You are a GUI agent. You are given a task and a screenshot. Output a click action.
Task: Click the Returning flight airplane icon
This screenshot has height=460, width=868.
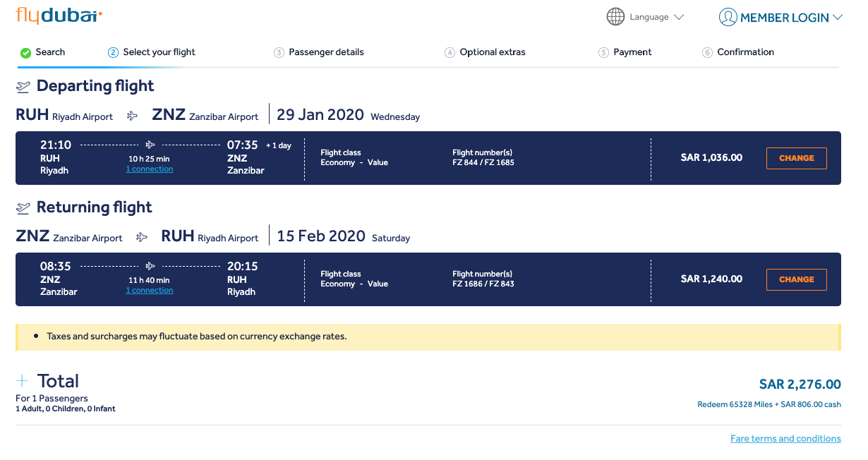pos(23,208)
